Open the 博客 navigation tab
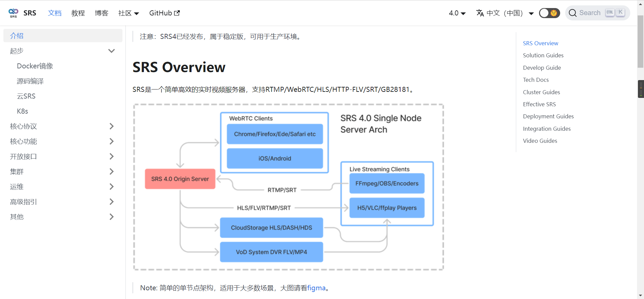Viewport: 644px width, 299px height. [102, 13]
